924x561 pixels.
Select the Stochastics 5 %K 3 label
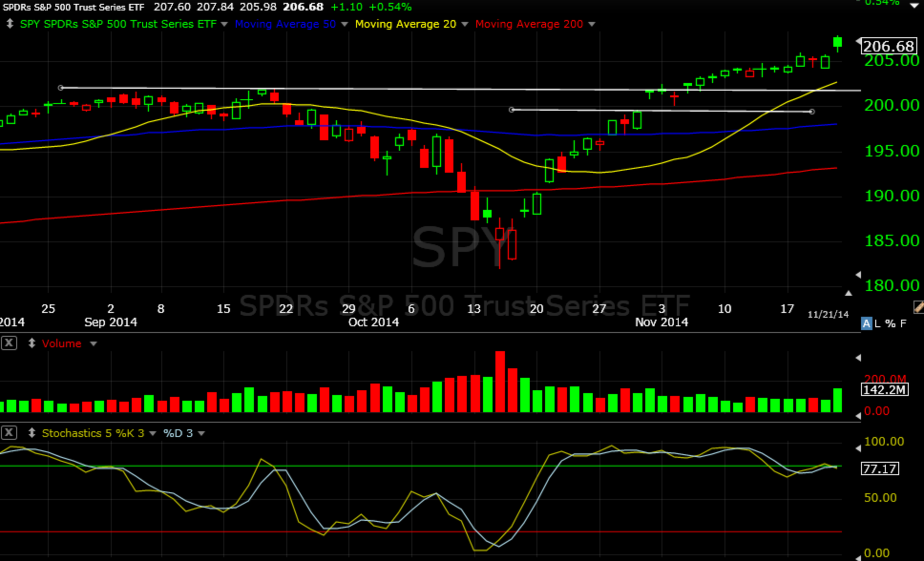(93, 433)
